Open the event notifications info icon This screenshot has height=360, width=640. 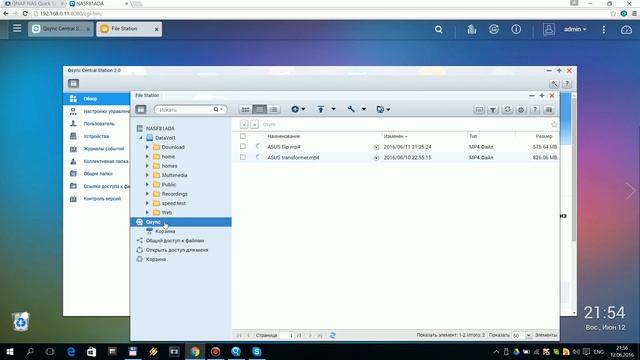(x=516, y=29)
